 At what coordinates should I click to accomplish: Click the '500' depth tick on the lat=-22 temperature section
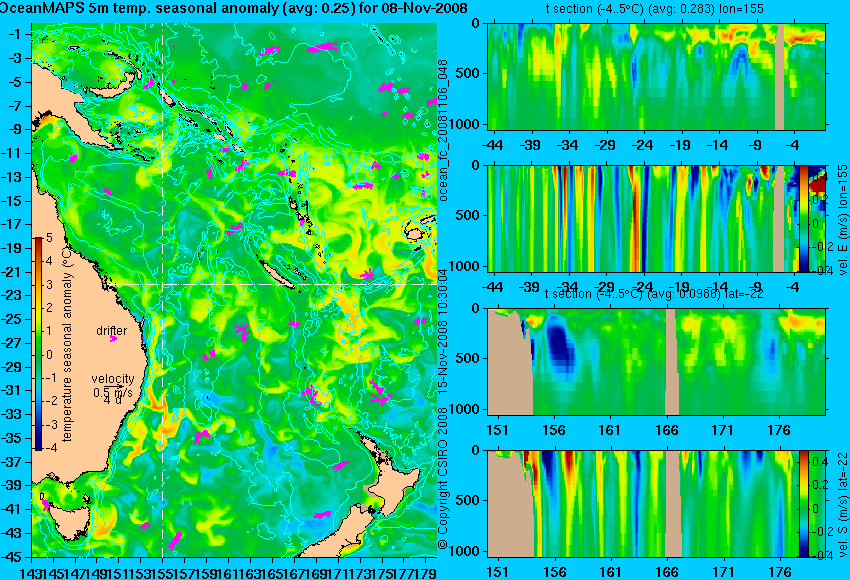pos(469,358)
